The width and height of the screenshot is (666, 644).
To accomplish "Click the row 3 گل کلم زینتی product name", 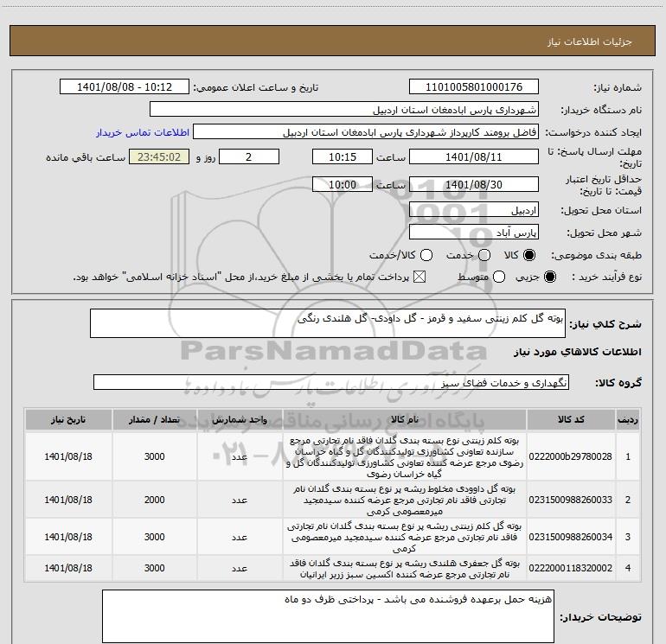I will coord(405,537).
